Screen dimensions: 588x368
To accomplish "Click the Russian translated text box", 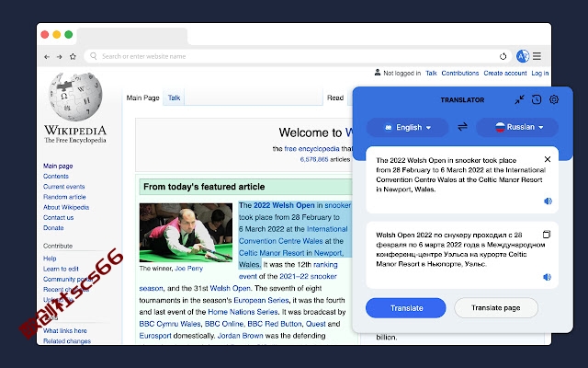I will point(462,255).
